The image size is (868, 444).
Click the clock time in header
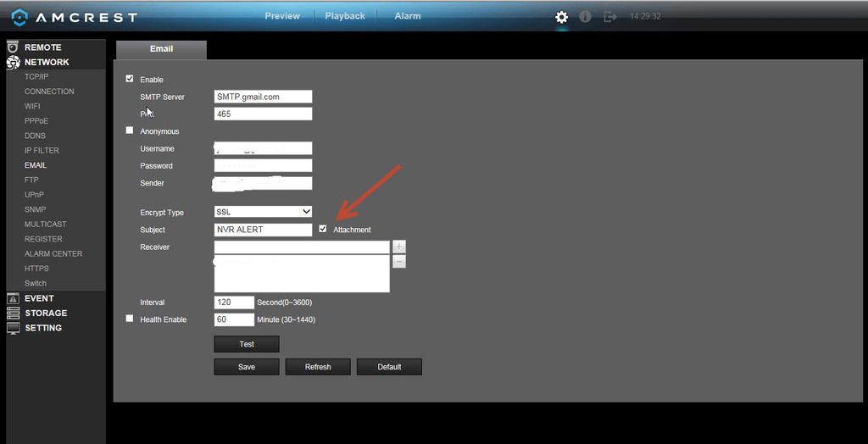point(645,17)
